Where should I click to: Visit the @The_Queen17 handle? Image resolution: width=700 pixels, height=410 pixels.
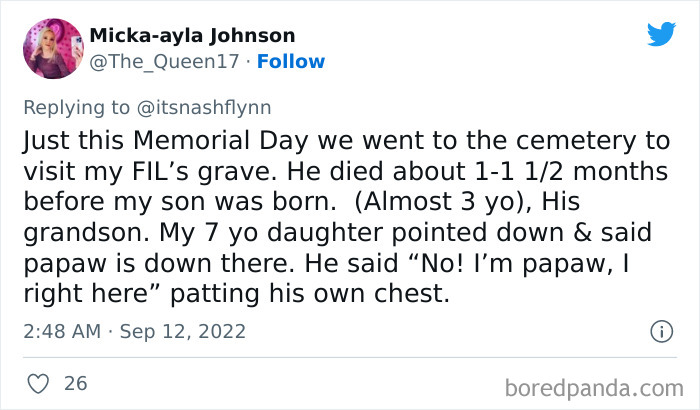(x=165, y=62)
